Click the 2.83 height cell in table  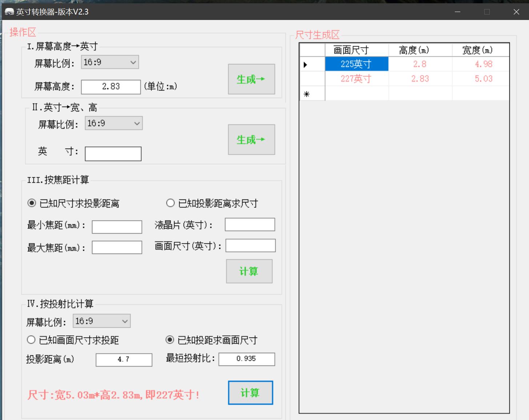pos(420,78)
